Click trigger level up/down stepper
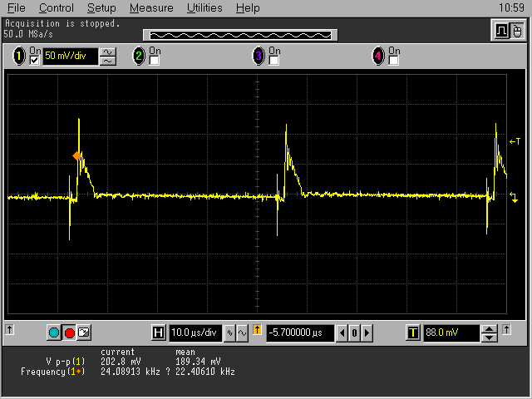The image size is (532, 399). [x=490, y=333]
